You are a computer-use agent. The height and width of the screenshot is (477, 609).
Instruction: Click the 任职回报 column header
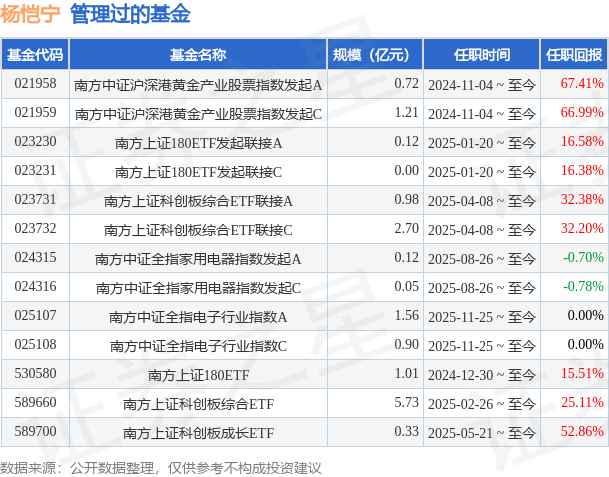[x=574, y=55]
